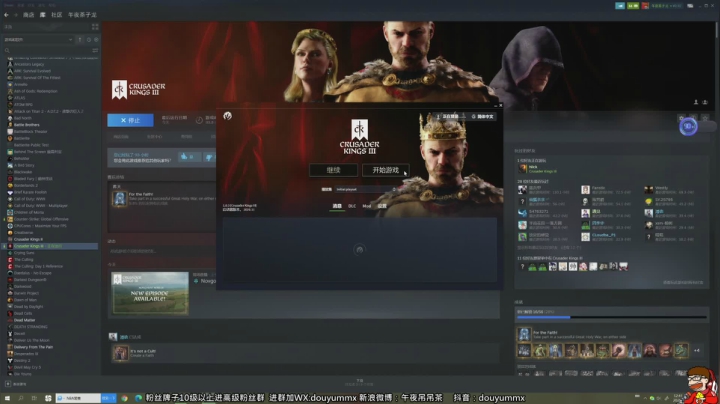Open the 社区中心 community hub tab
720x404 pixels.
click(154, 137)
